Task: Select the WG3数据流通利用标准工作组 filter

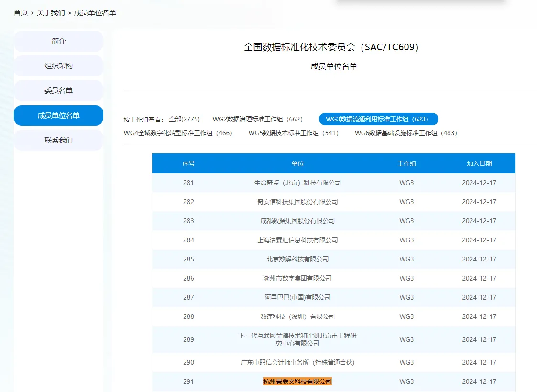Action: click(378, 119)
